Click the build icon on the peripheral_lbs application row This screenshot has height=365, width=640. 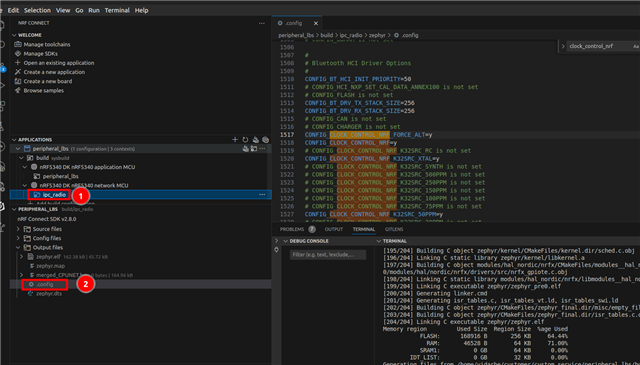(x=246, y=149)
